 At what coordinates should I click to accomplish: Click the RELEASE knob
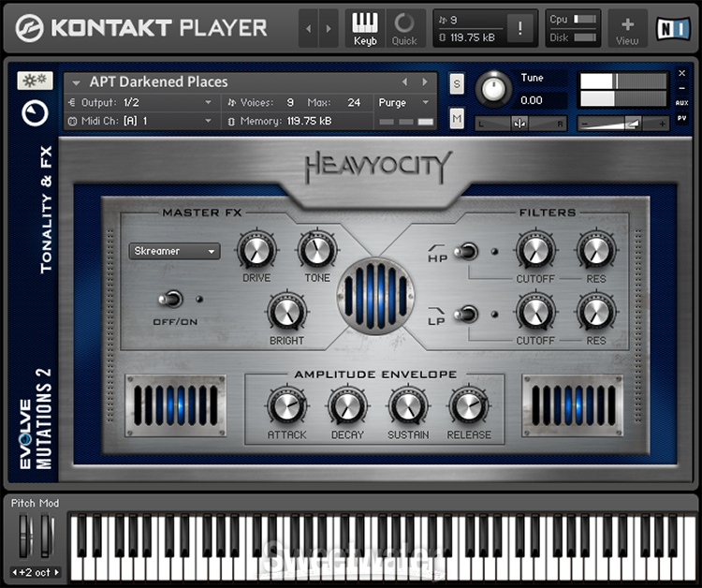(469, 406)
